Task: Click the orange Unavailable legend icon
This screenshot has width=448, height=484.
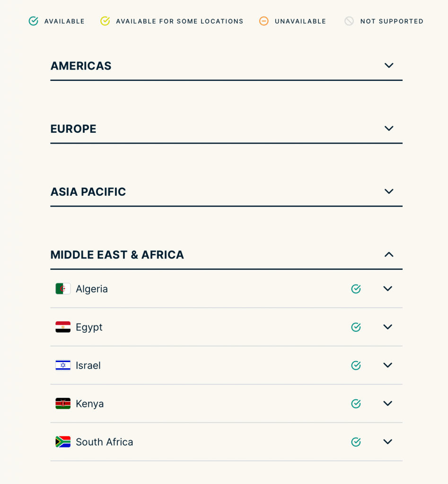Action: point(264,21)
